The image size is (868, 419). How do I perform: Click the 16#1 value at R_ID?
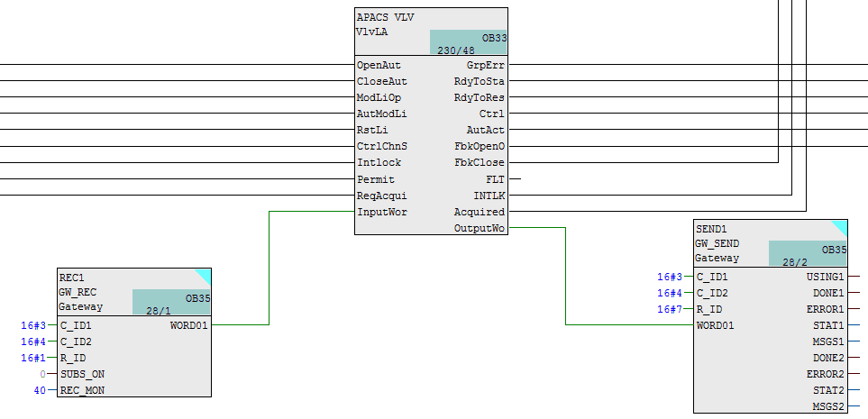[x=33, y=358]
